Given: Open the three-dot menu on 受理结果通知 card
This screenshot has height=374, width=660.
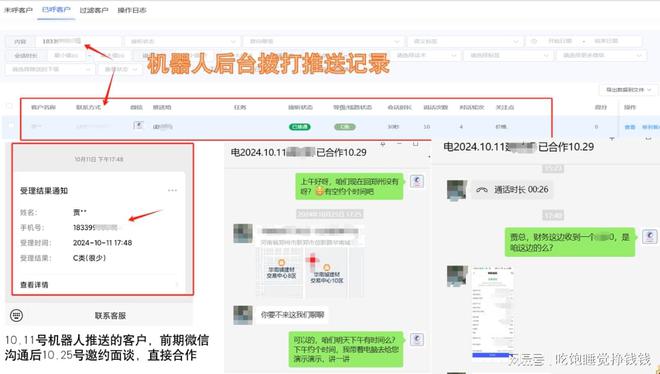Looking at the screenshot, I should tap(172, 190).
